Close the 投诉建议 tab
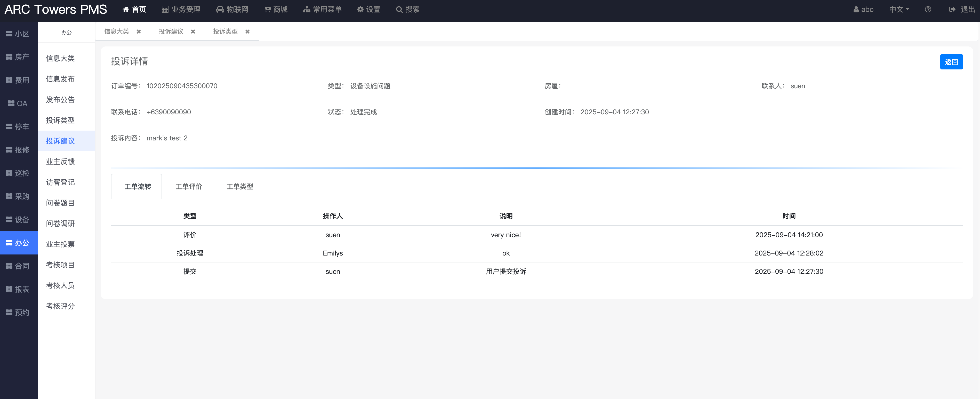Viewport: 980px width, 399px height. click(x=193, y=31)
